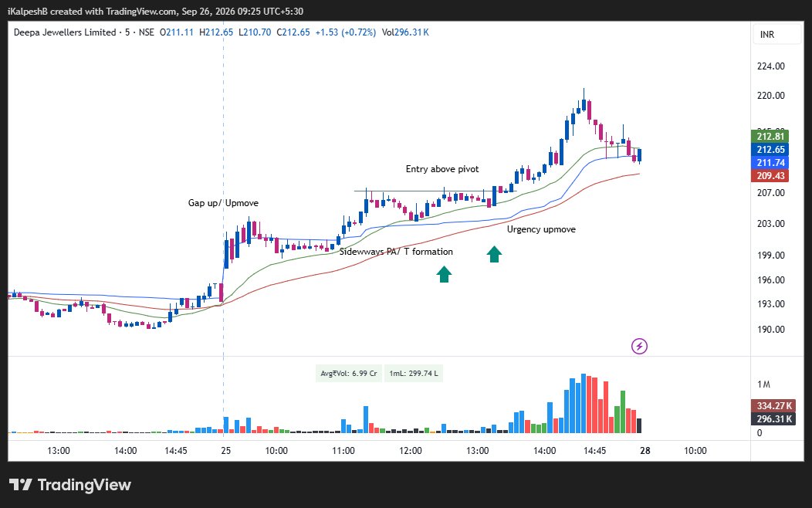Image resolution: width=812 pixels, height=508 pixels.
Task: Click the high value H212.65
Action: (216, 32)
